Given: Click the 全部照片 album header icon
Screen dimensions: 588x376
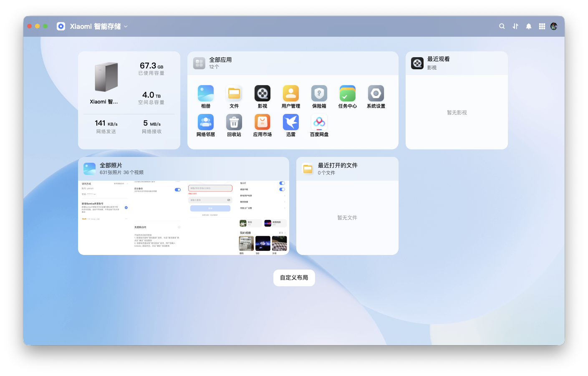Looking at the screenshot, I should click(90, 169).
